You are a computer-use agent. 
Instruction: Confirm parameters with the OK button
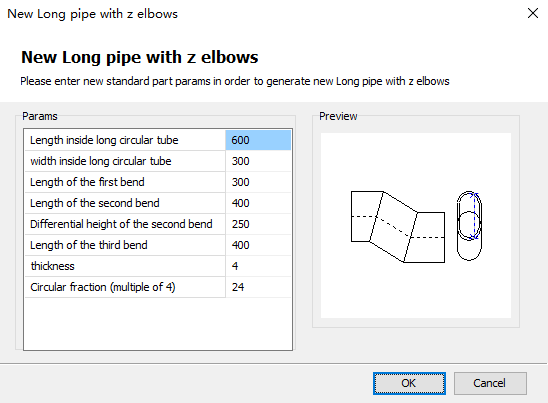coord(409,383)
